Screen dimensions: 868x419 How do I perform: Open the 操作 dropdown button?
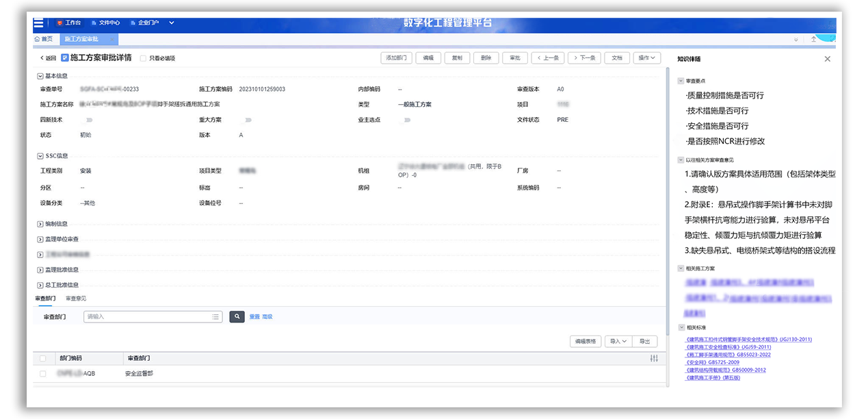click(x=646, y=58)
